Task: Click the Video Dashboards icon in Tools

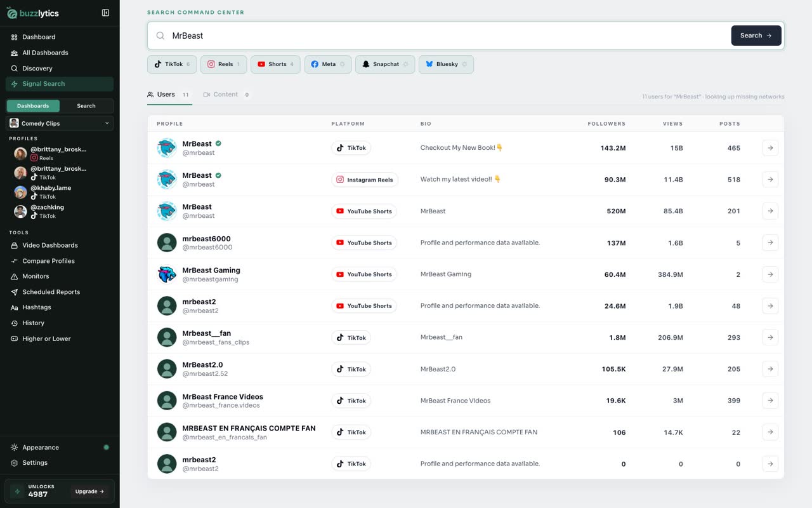Action: click(x=15, y=245)
